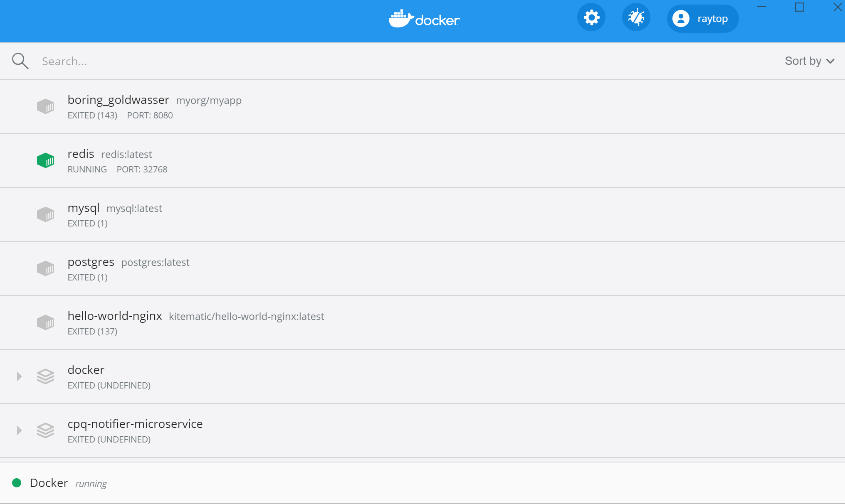The width and height of the screenshot is (845, 504).
Task: Click the green running indicator on redis
Action: [46, 160]
